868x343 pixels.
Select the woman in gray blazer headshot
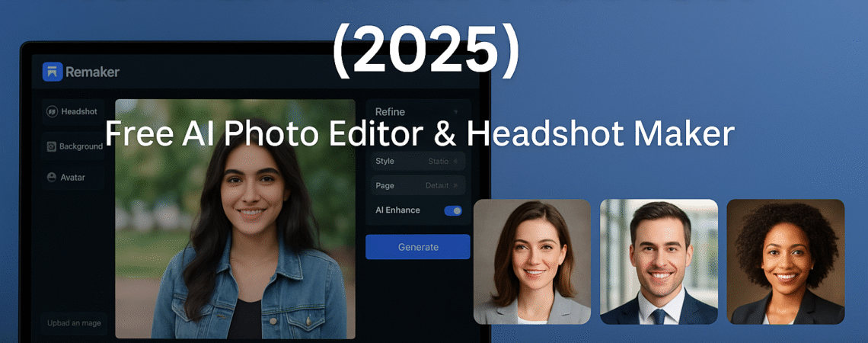(532, 261)
